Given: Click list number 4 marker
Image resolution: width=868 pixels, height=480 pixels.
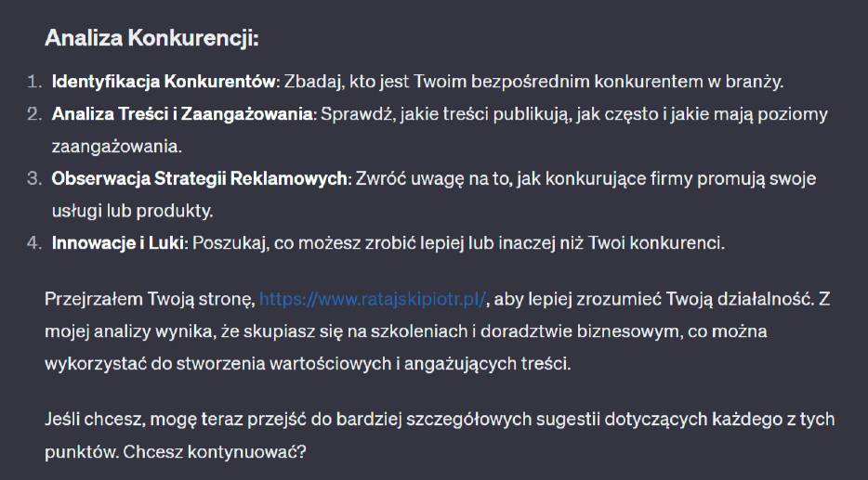Looking at the screenshot, I should point(33,243).
